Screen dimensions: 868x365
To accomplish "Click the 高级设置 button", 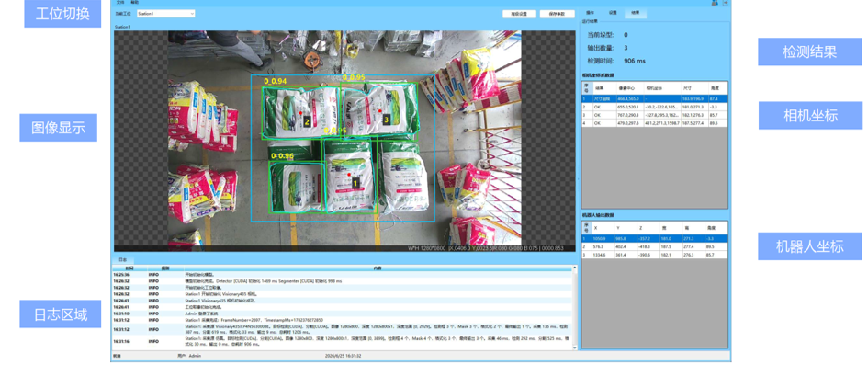I will click(x=519, y=14).
